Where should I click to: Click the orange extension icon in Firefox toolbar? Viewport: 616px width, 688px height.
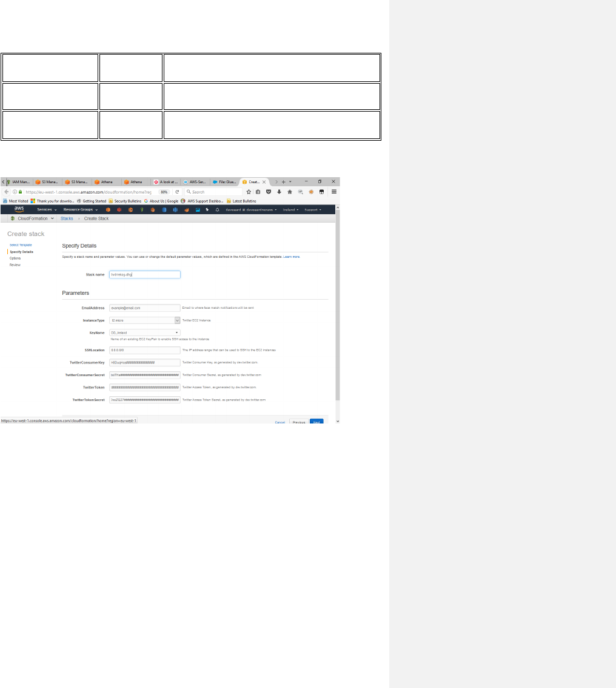[311, 192]
